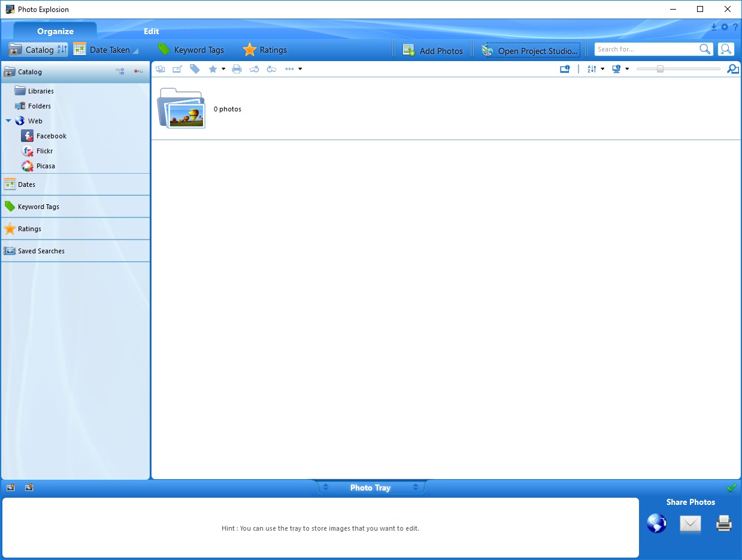Open the star rating dropdown arrow
Screen dimensions: 742x560
click(223, 69)
